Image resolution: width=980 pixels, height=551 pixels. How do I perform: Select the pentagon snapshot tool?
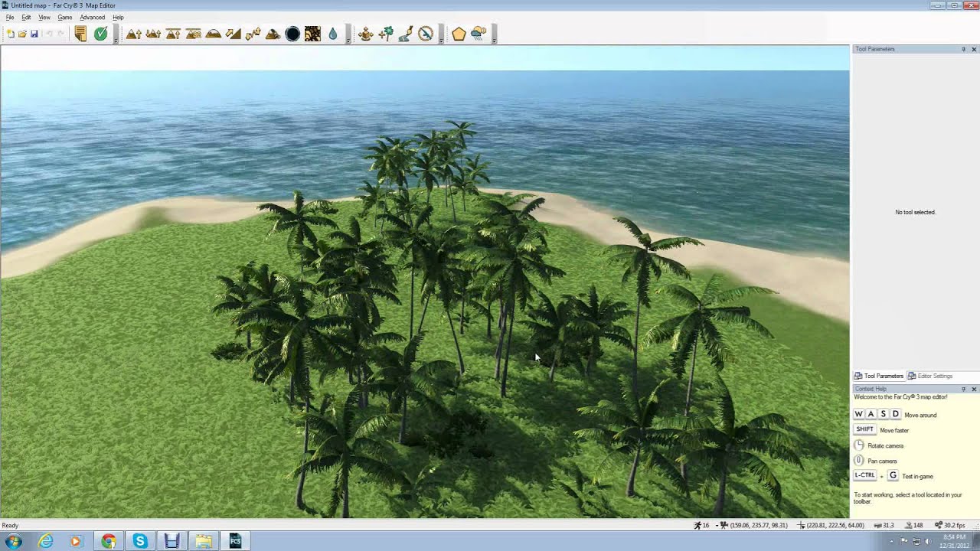pos(459,34)
